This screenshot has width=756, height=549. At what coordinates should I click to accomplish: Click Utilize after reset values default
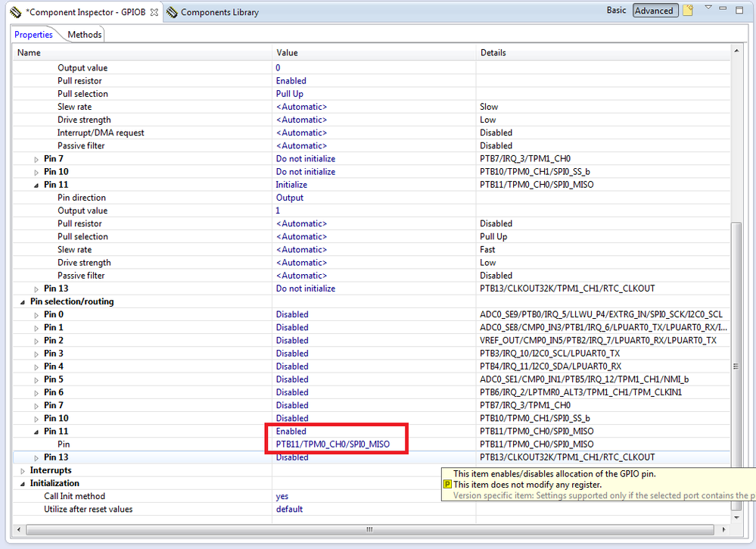[289, 509]
